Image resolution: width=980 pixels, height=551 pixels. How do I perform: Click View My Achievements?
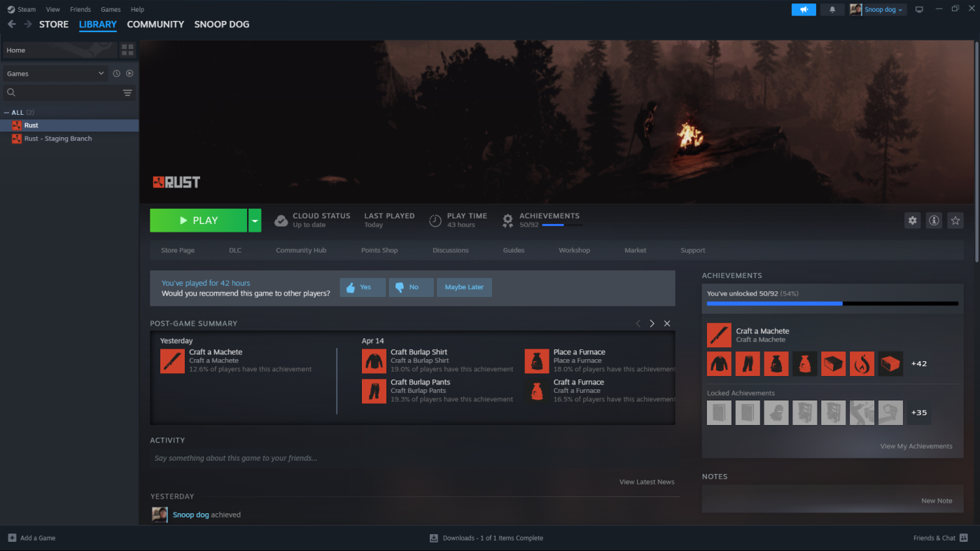(916, 446)
